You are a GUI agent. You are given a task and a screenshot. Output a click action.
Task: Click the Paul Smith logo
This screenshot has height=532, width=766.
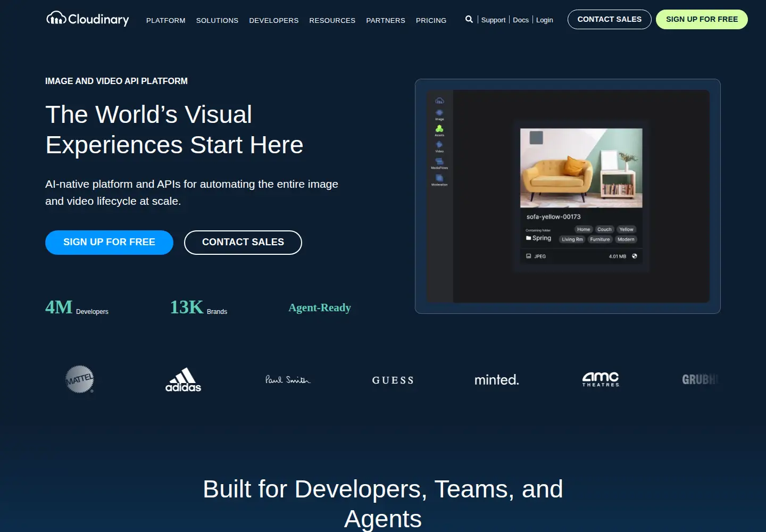pos(288,379)
